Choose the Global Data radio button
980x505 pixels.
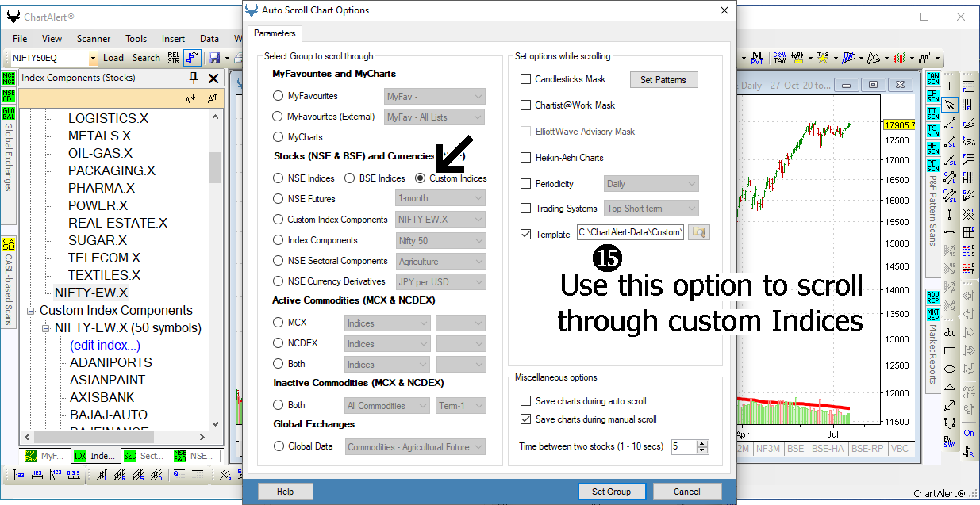(x=278, y=446)
